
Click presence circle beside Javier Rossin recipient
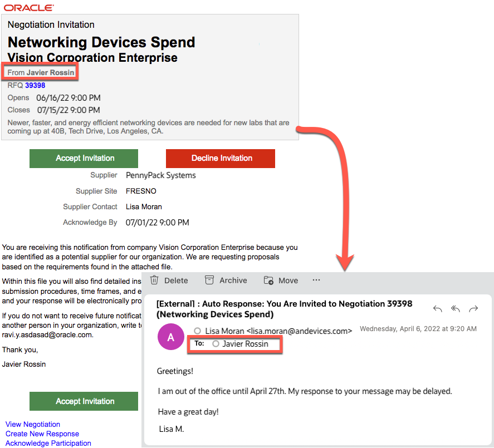coord(216,344)
